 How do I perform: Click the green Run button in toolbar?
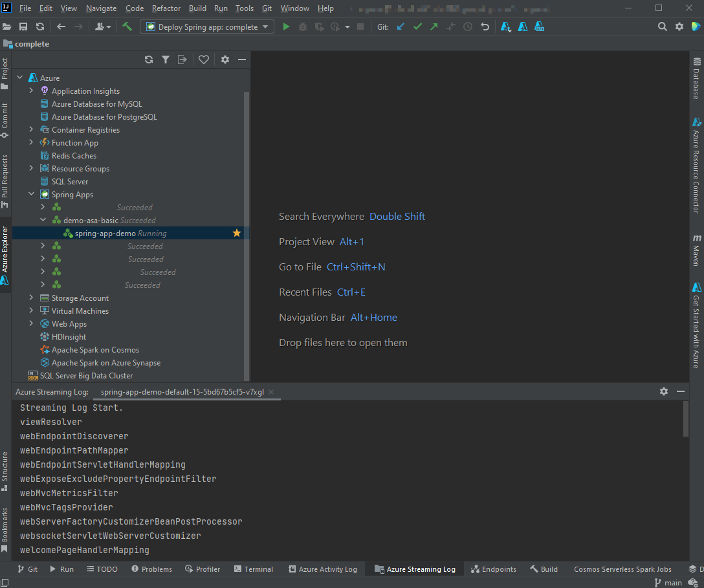coord(287,27)
